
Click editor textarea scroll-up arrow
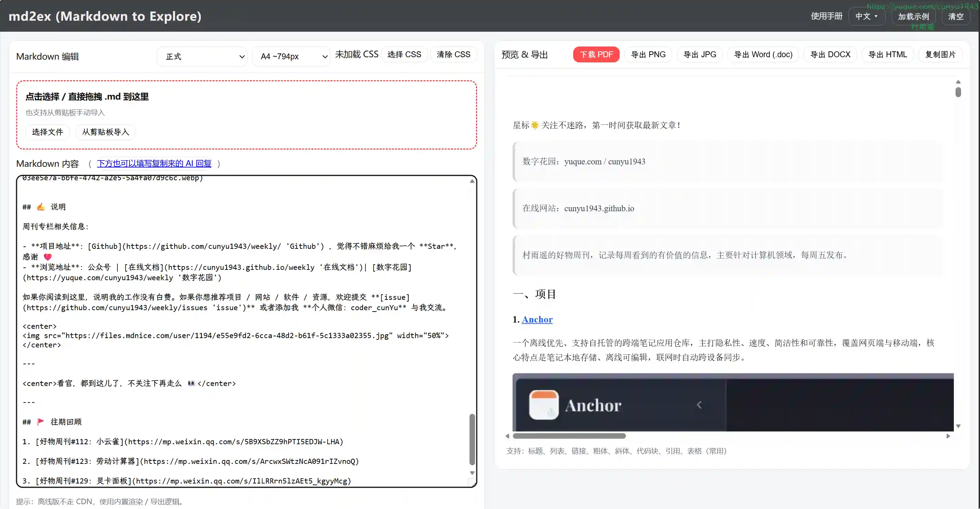[x=472, y=181]
